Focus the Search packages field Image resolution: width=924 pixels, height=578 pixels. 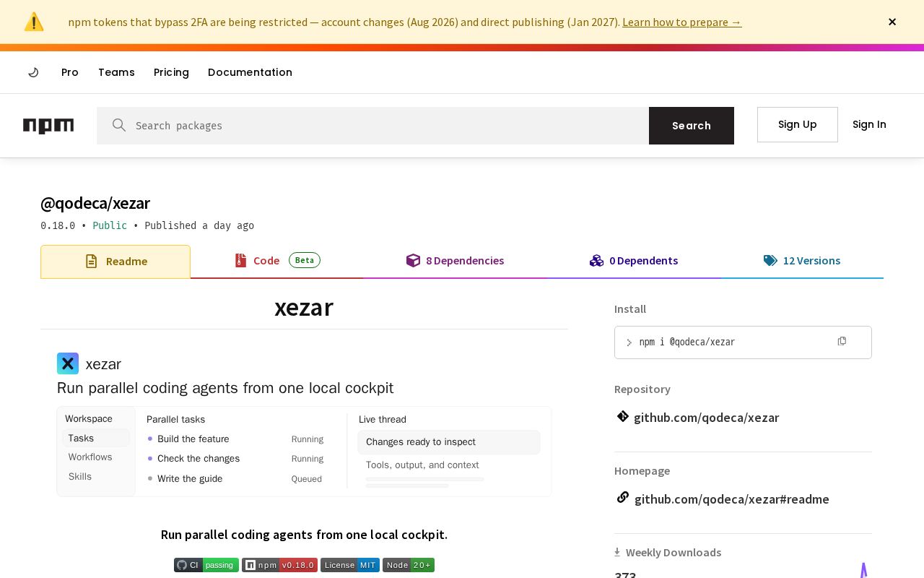372,126
